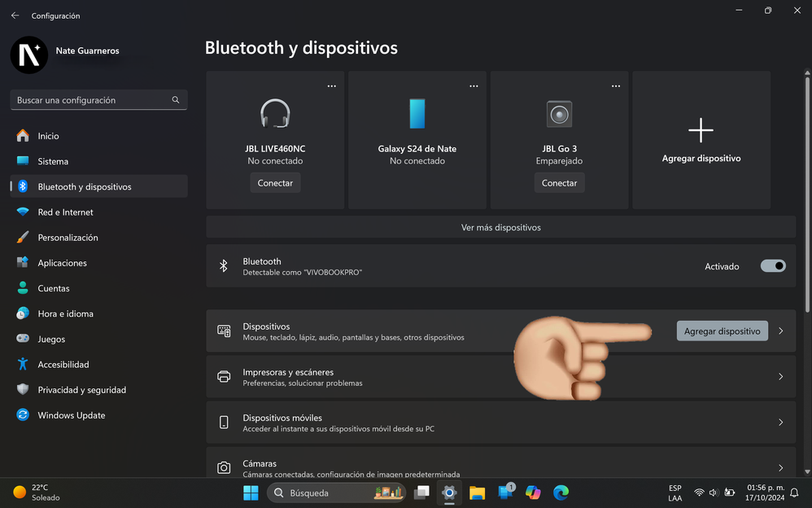
Task: Click the Dispositivos móviles row title
Action: (x=282, y=418)
